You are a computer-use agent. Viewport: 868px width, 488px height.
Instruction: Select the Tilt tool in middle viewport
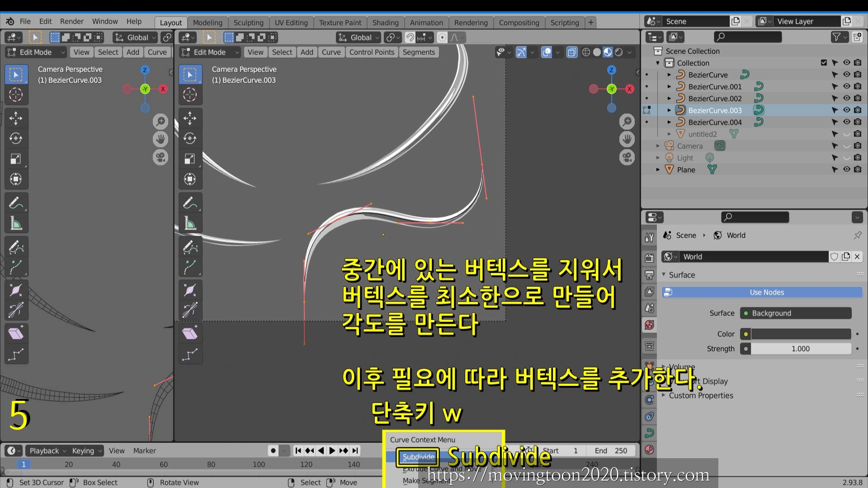pos(190,310)
